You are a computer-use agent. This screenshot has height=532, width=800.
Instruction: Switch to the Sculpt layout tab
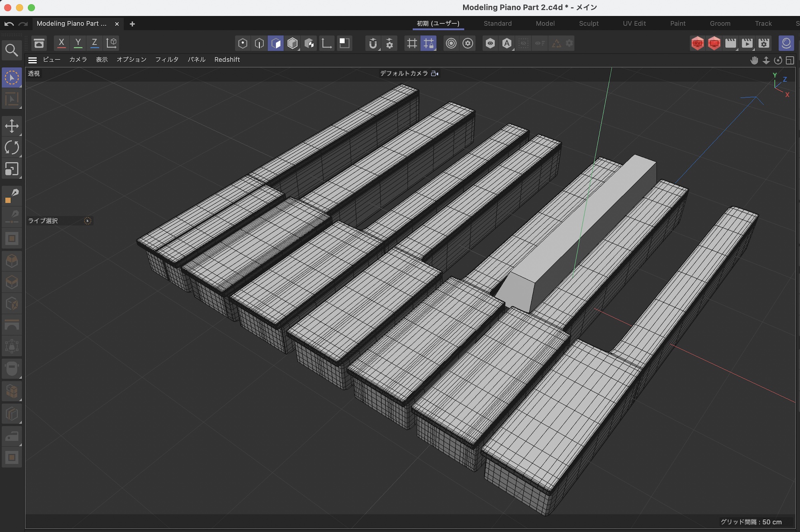point(588,24)
